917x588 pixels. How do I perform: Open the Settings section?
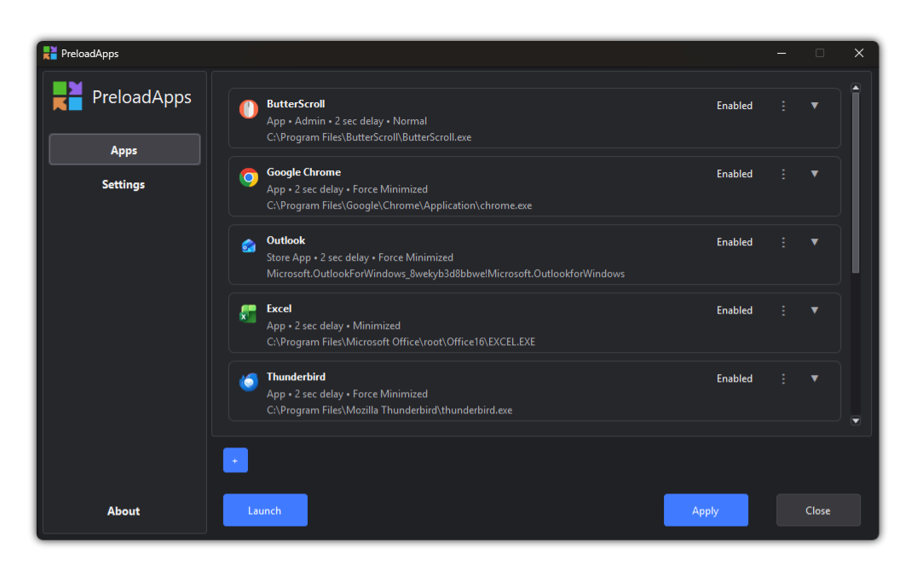click(124, 185)
